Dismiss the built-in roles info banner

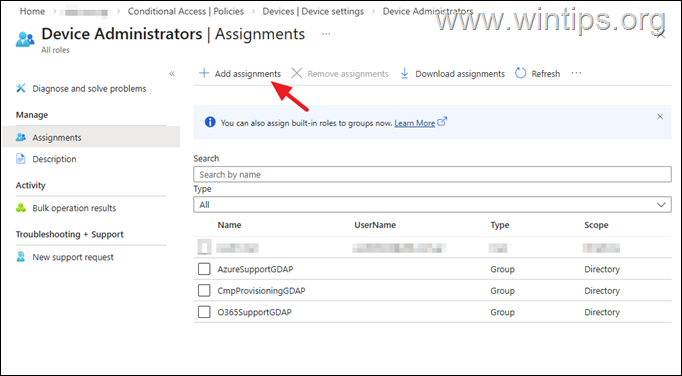660,117
